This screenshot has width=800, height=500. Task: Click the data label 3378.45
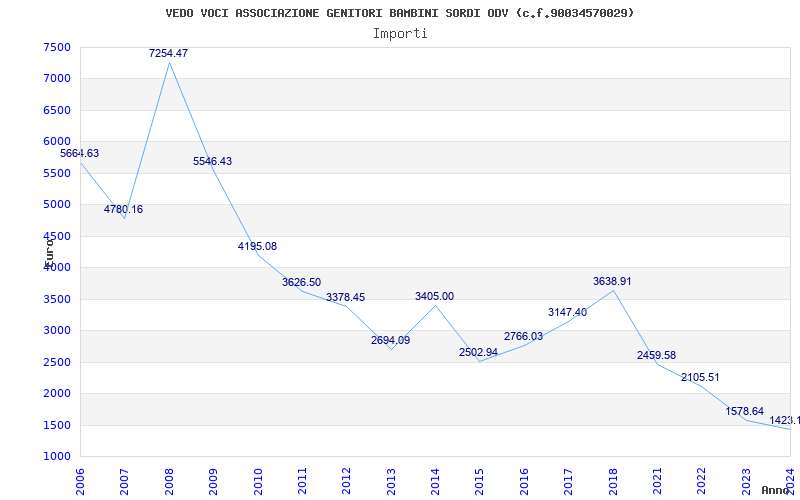[x=345, y=297]
